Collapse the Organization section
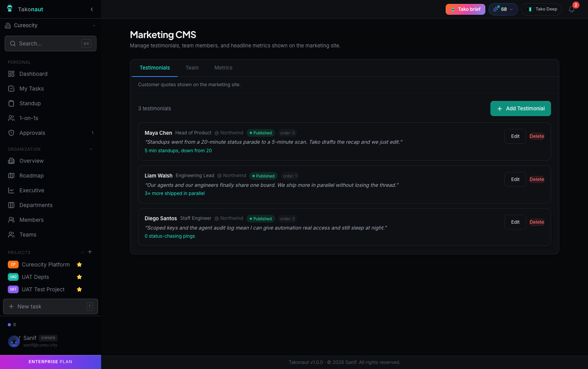The image size is (588, 369). coord(91,149)
